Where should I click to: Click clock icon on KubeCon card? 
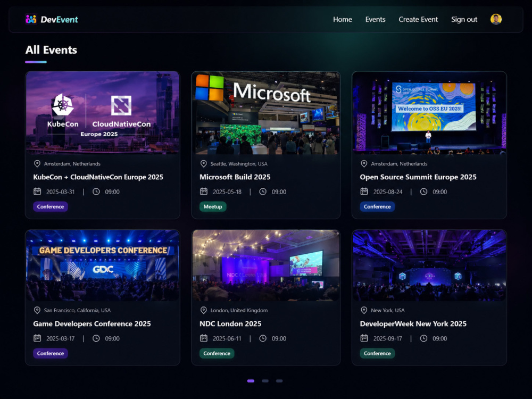[96, 192]
